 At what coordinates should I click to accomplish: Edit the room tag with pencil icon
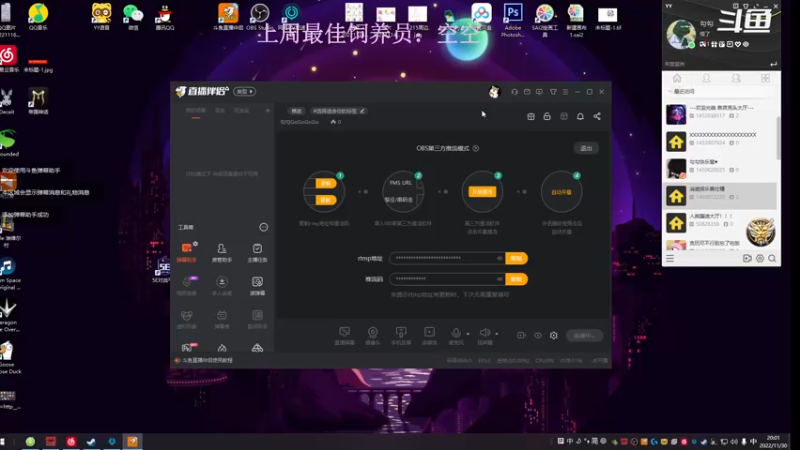coord(362,111)
